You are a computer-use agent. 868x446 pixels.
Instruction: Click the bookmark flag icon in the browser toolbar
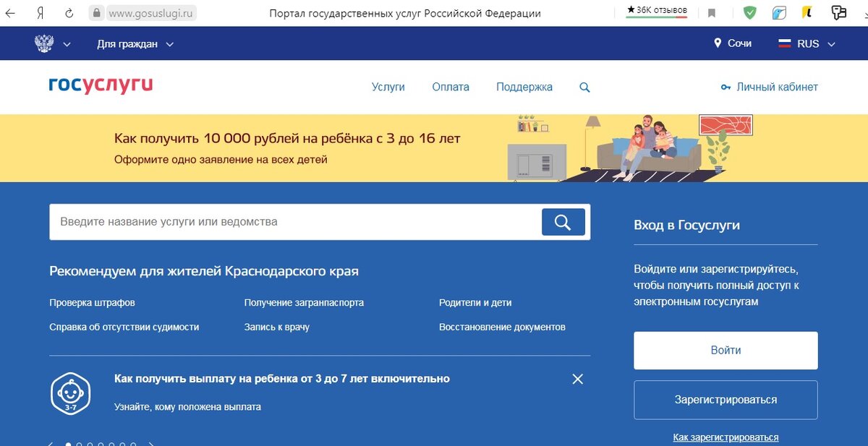pos(712,12)
